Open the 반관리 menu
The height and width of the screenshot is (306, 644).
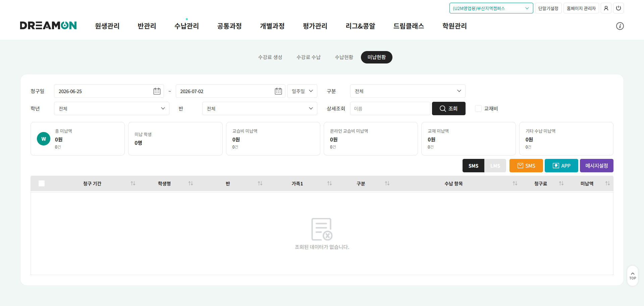[147, 26]
